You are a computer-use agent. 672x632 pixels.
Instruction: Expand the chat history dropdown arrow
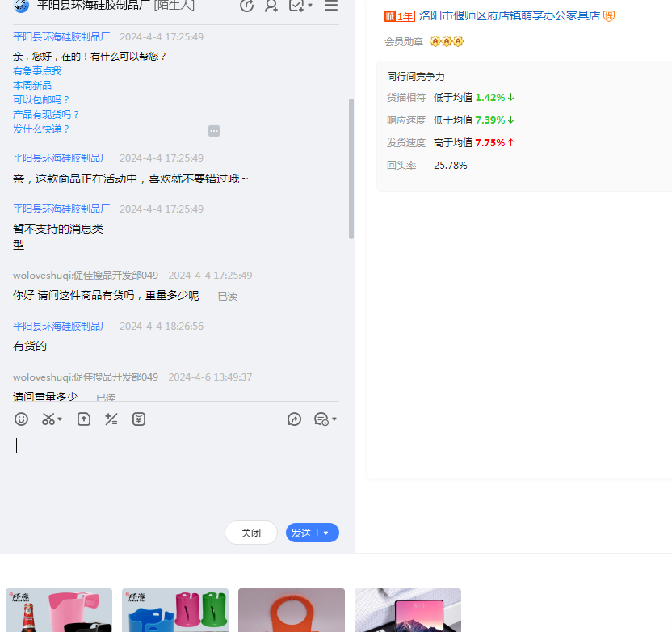[334, 419]
